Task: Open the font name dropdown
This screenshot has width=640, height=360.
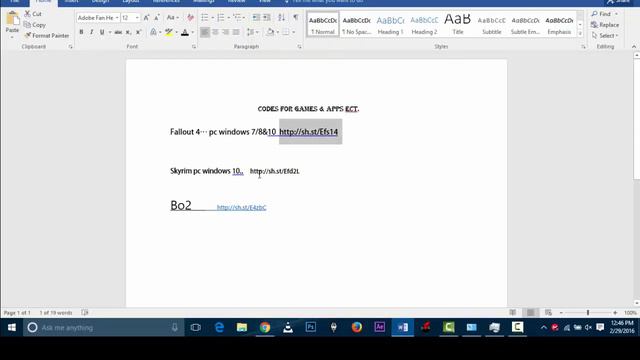Action: click(117, 18)
